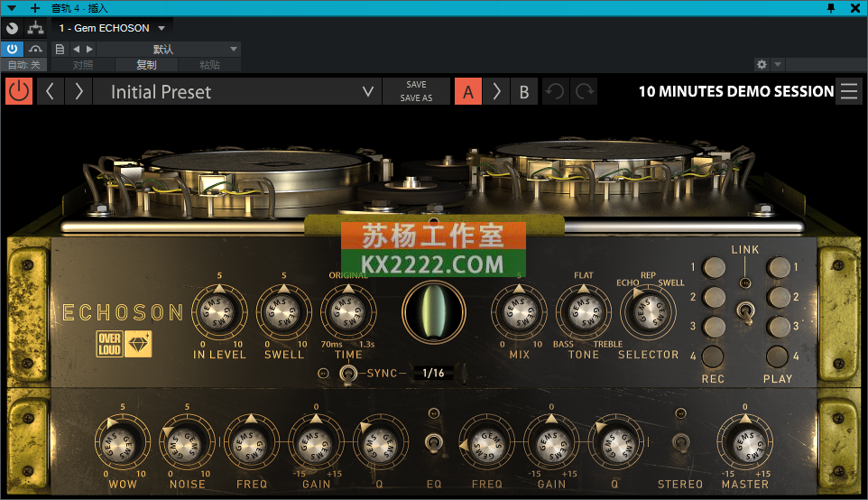
Task: Click the first EQ FREQ knob
Action: pyautogui.click(x=252, y=443)
